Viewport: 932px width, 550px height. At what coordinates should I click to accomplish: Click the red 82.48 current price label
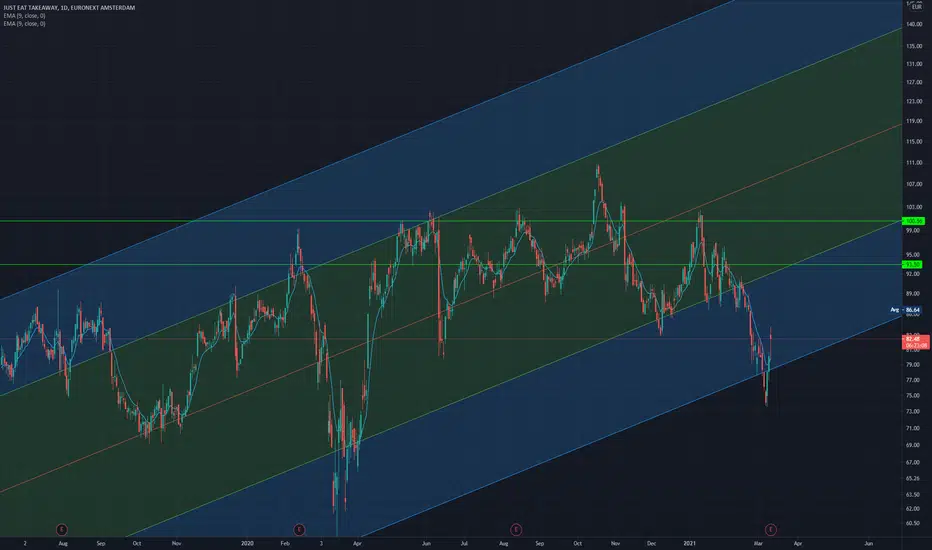[915, 342]
